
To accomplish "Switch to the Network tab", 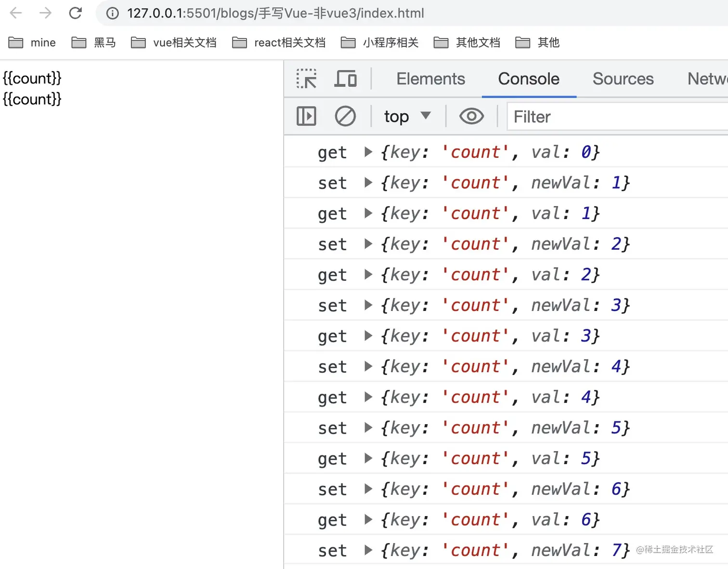I will coord(707,79).
